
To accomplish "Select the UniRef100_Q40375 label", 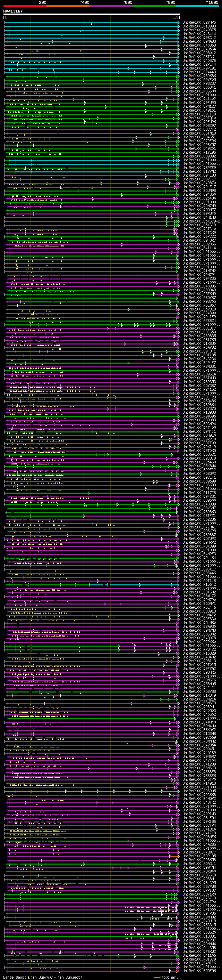I will click(x=199, y=30).
